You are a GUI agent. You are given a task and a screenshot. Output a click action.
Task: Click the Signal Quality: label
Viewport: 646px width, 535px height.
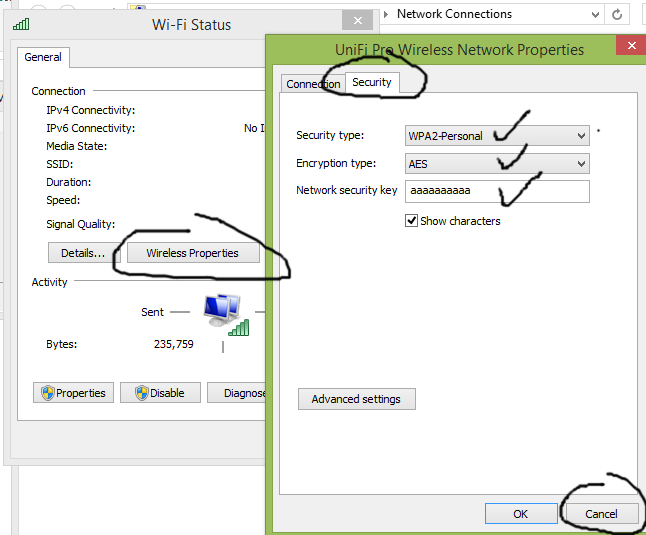(x=81, y=224)
